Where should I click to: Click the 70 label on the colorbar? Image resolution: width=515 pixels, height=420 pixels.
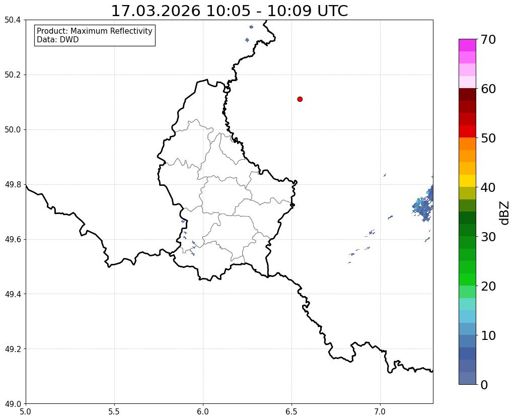pos(488,39)
